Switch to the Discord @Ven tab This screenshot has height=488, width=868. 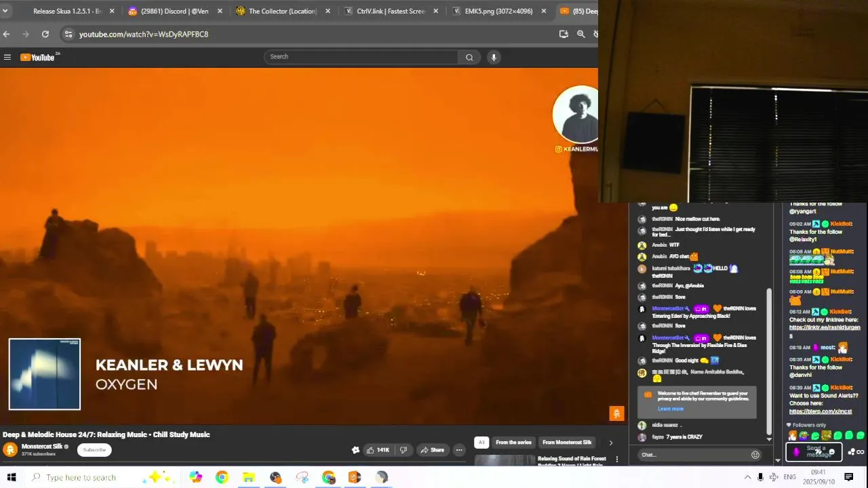(x=174, y=11)
